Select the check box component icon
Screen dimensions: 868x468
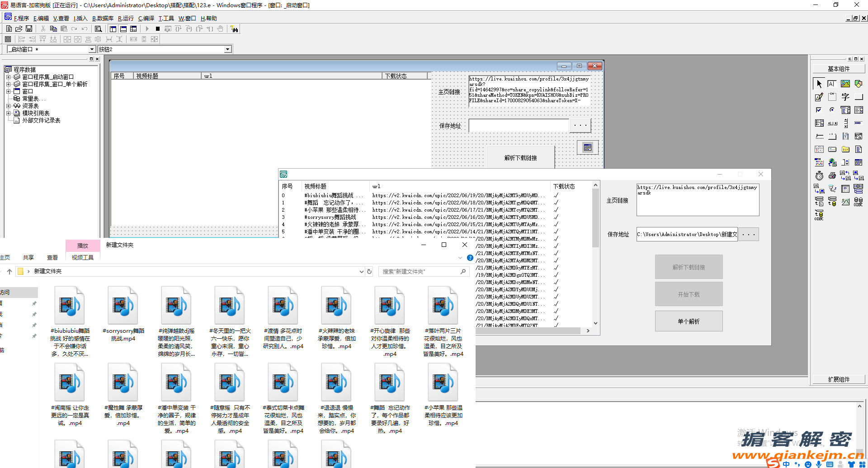pos(819,110)
